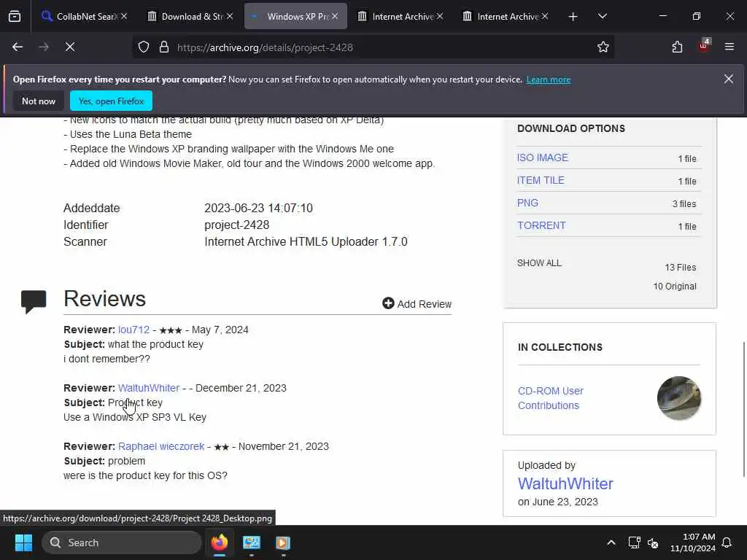Click the CD-ROM collection thumbnail image
Viewport: 747px width, 560px height.
[x=679, y=398]
